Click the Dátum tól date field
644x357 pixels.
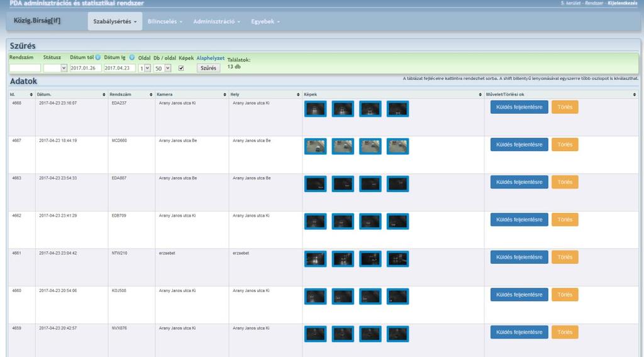point(86,68)
